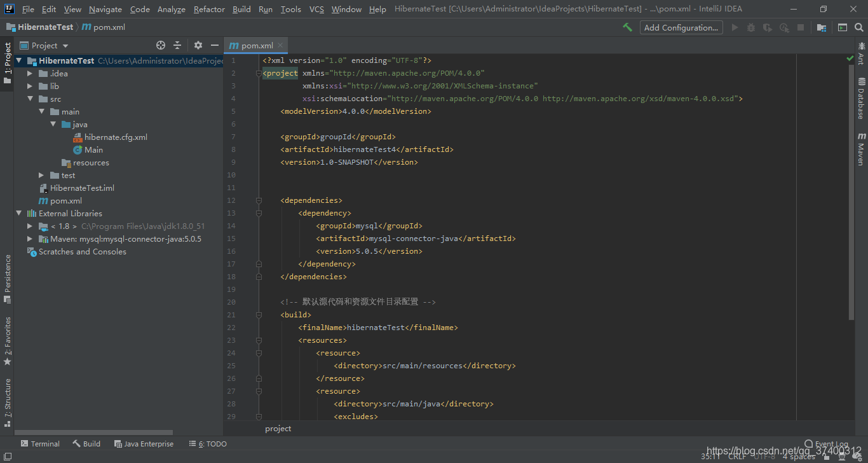
Task: Open the Refactor menu
Action: (209, 9)
